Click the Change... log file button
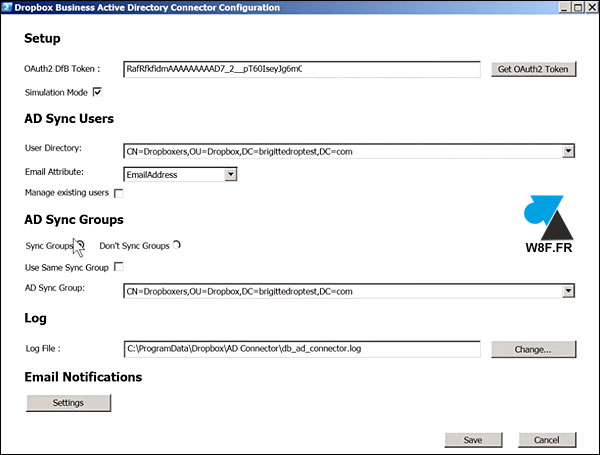The width and height of the screenshot is (600, 455). 533,349
